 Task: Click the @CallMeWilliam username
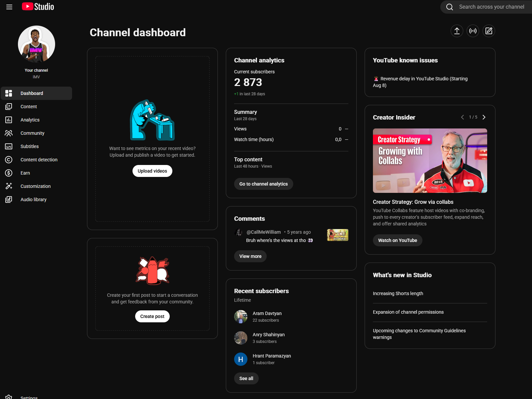coord(264,232)
